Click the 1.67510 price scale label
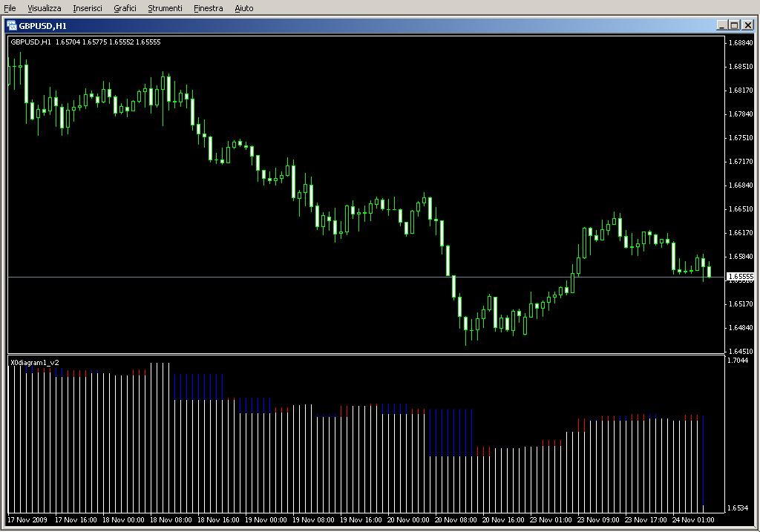 pyautogui.click(x=741, y=137)
